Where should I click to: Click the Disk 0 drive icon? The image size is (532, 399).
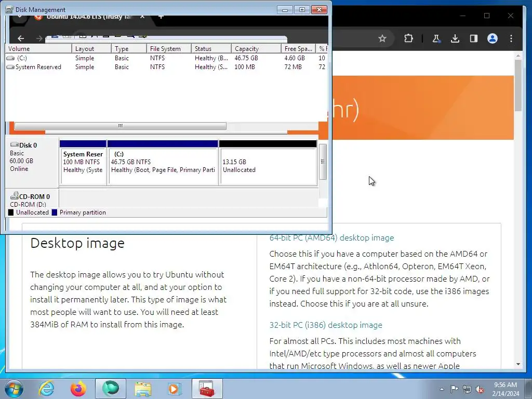pyautogui.click(x=14, y=145)
